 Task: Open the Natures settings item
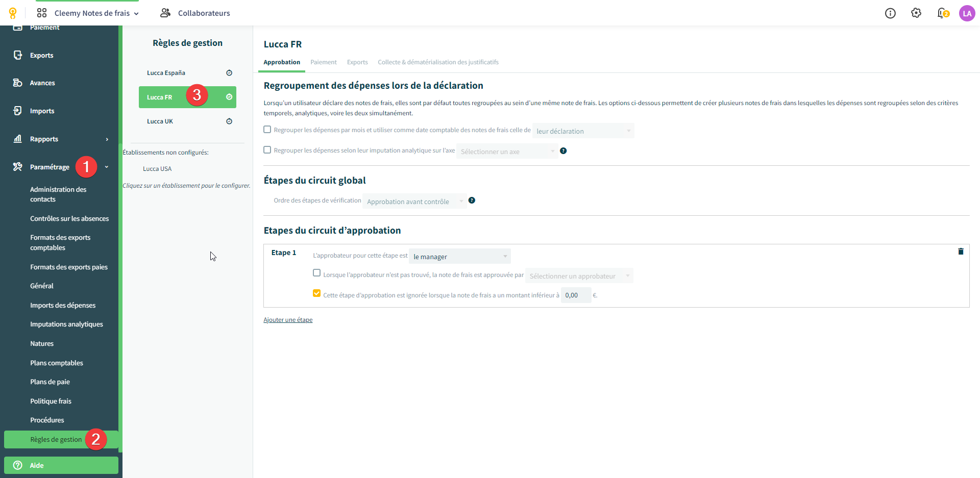tap(42, 343)
